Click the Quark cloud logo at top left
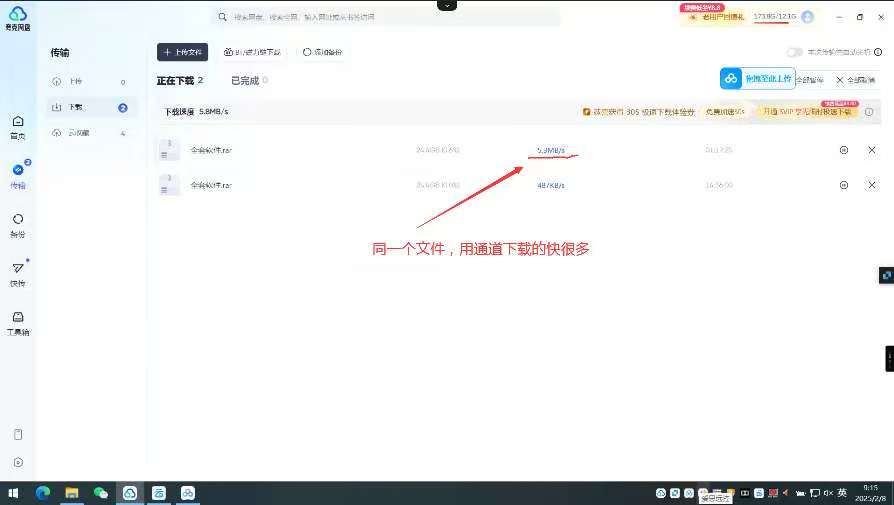This screenshot has height=505, width=894. click(x=18, y=18)
